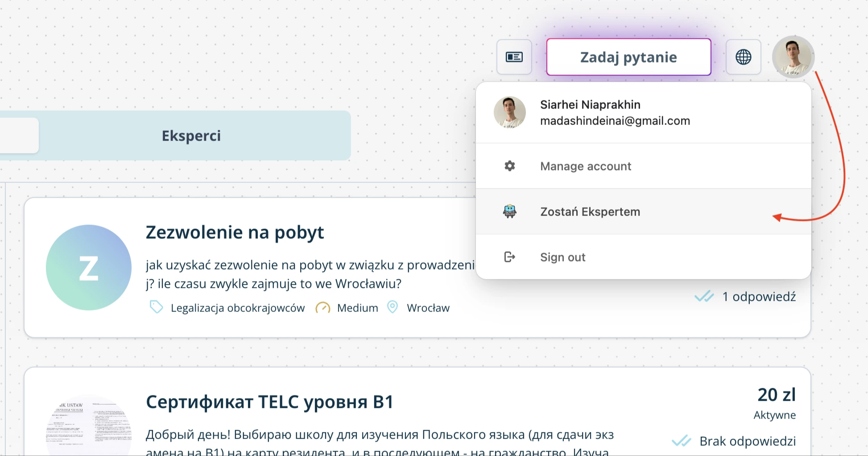Click the Wrocław location pin icon
Screen dimensions: 868x456
[392, 307]
